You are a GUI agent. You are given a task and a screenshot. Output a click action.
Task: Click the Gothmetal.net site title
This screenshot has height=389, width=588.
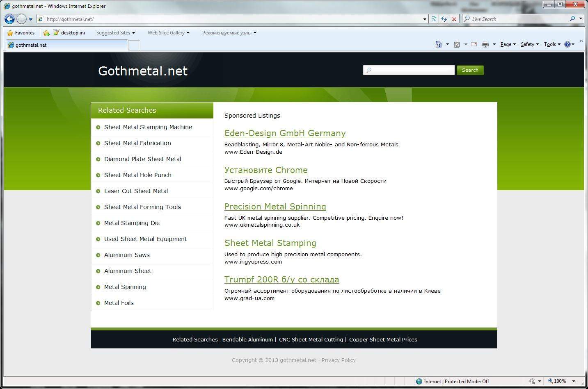click(x=143, y=71)
